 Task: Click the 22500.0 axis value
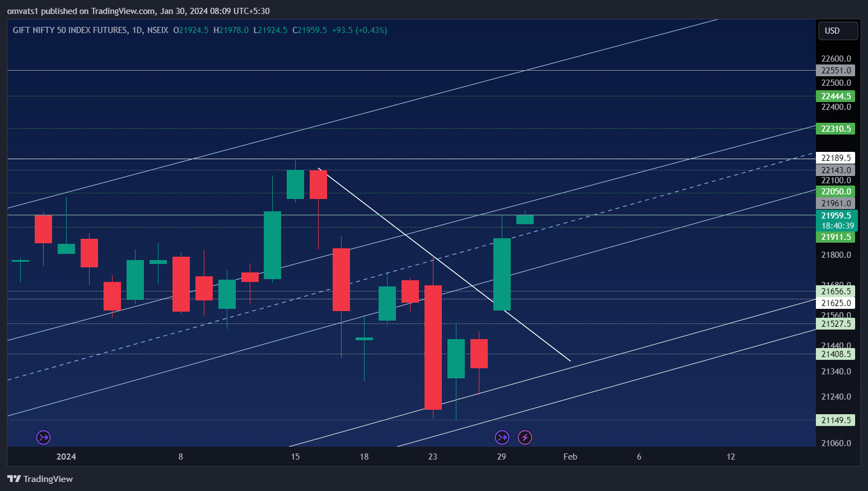coord(836,83)
